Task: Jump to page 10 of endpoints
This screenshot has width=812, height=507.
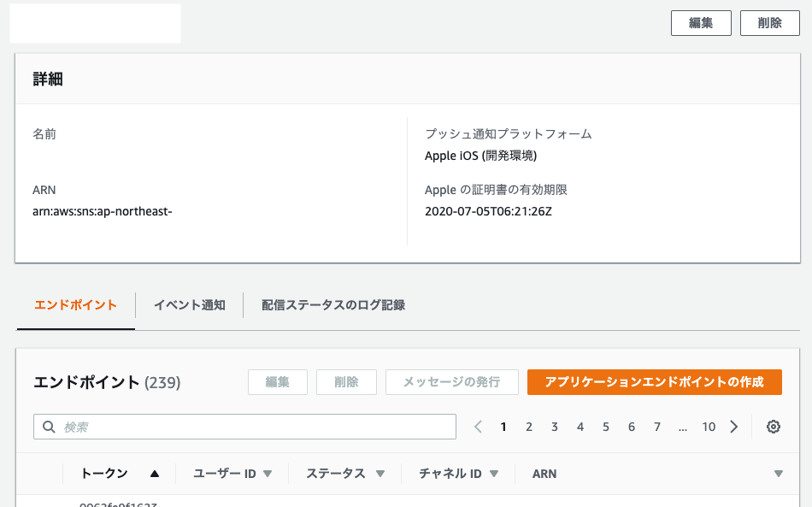Action: (709, 427)
